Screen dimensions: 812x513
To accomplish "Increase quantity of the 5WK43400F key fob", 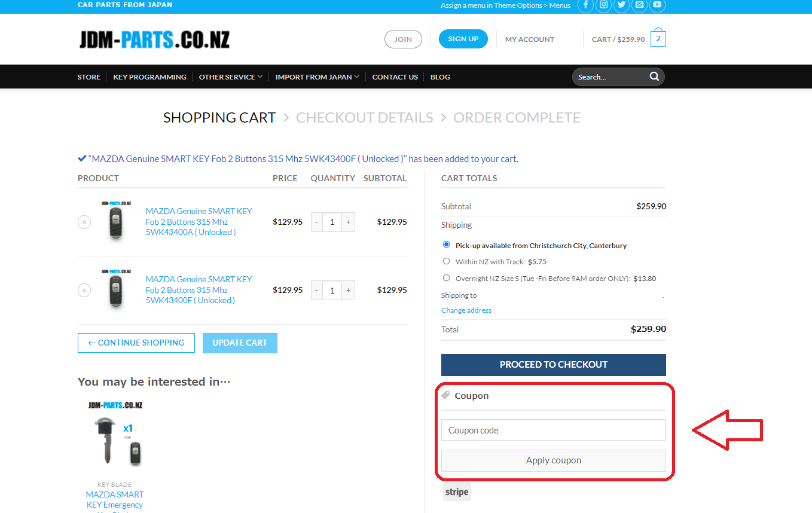I will pos(348,290).
